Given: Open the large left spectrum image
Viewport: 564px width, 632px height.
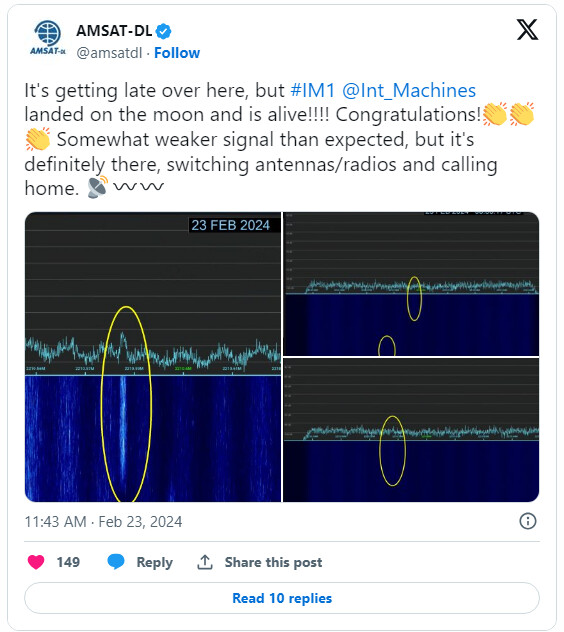Looking at the screenshot, I should coord(153,357).
